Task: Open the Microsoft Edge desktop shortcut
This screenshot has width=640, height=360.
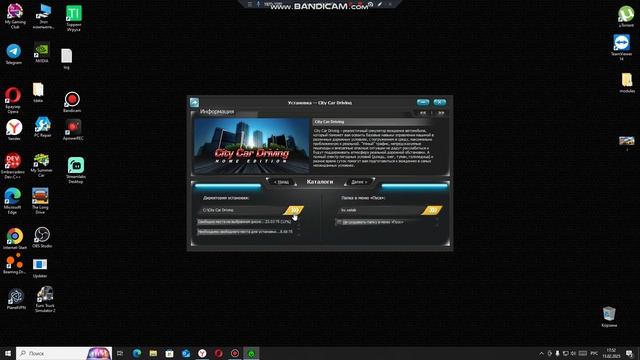Action: click(x=12, y=201)
